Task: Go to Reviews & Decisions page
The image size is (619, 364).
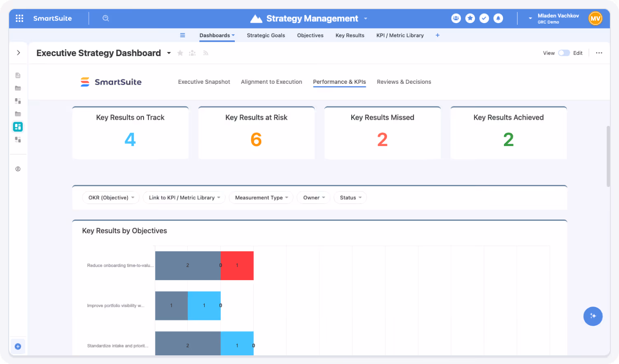Action: click(x=404, y=82)
